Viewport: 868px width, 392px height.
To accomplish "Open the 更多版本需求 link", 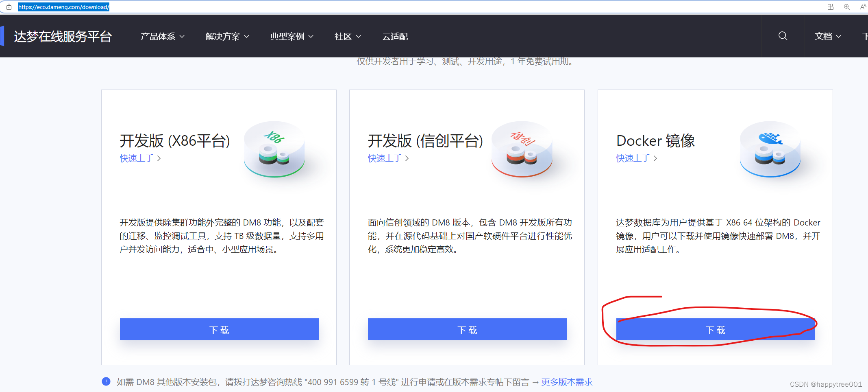I will click(x=567, y=382).
